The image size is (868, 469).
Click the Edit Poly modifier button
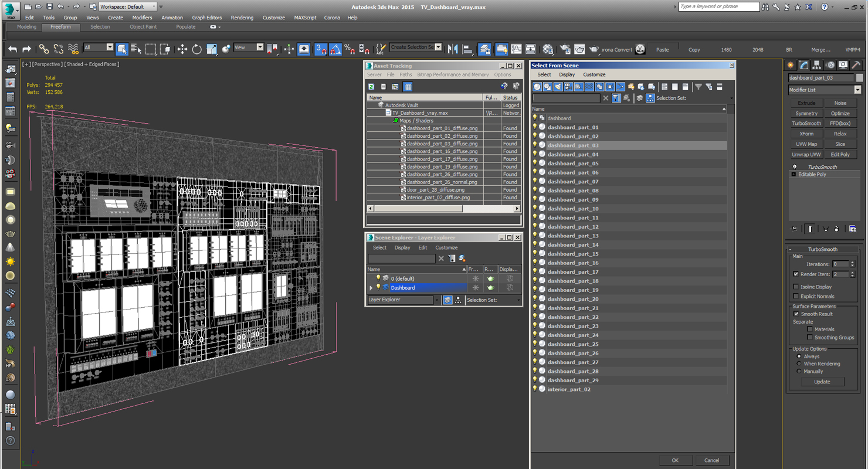tap(840, 155)
